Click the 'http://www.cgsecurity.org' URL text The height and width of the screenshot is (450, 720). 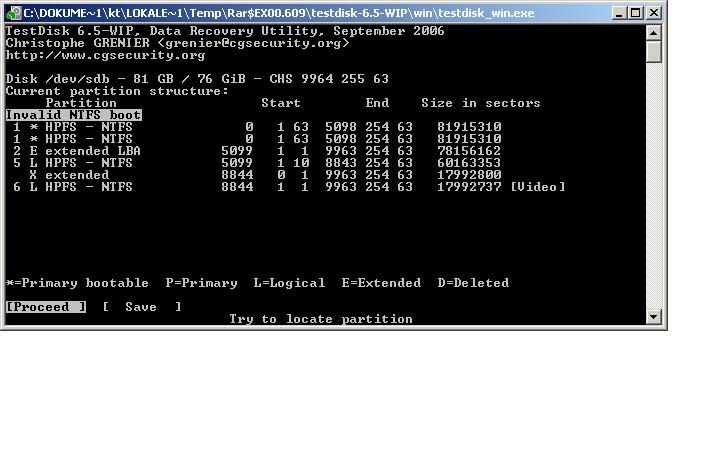[105, 55]
